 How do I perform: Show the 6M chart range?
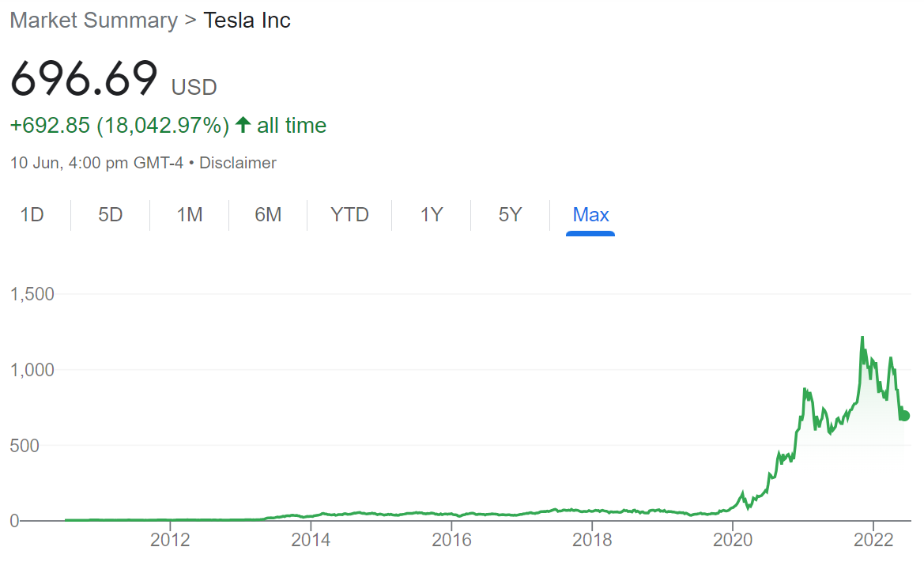click(x=267, y=214)
